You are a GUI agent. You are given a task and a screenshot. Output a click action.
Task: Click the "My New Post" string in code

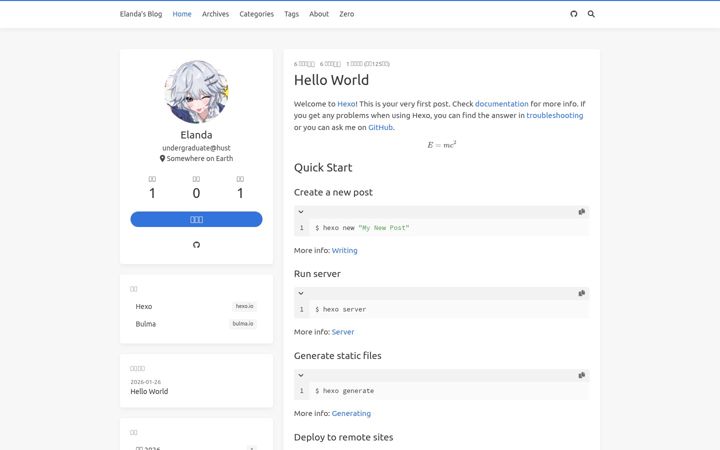tap(383, 228)
